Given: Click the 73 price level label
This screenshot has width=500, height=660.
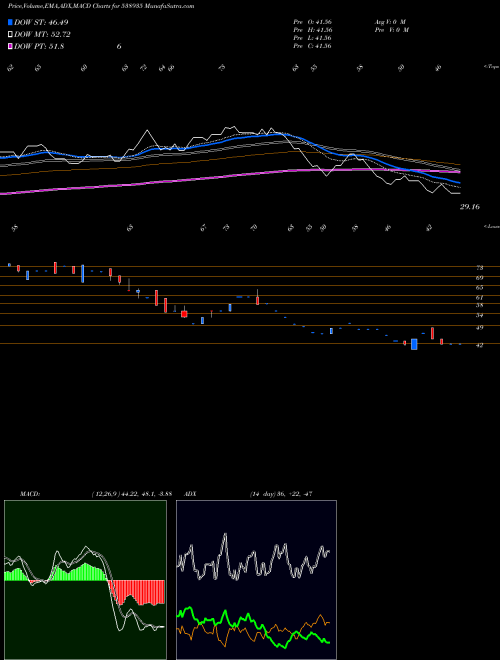Looking at the screenshot, I should (x=479, y=268).
